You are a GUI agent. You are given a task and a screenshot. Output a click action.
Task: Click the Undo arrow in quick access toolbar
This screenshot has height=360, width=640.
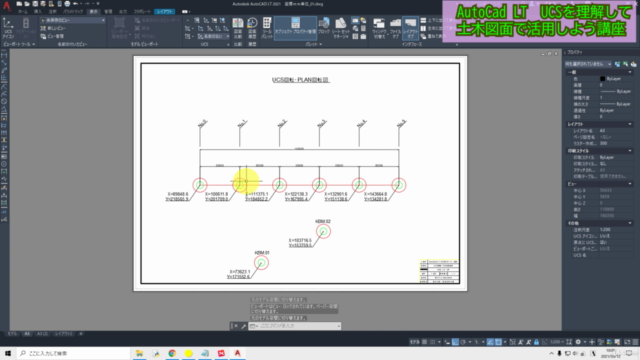[x=76, y=4]
